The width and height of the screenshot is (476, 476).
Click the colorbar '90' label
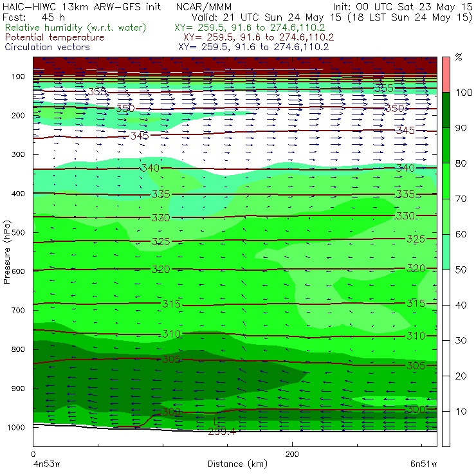pos(461,128)
